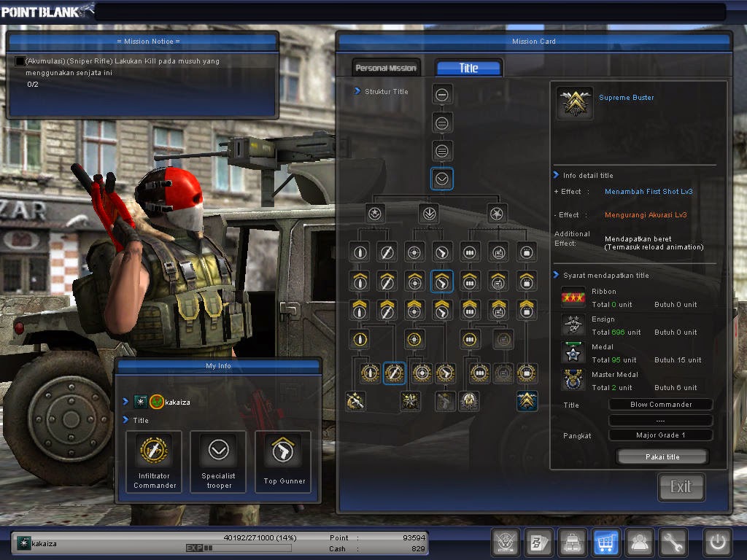
Task: Open the Settings wrench icon
Action: point(673,542)
